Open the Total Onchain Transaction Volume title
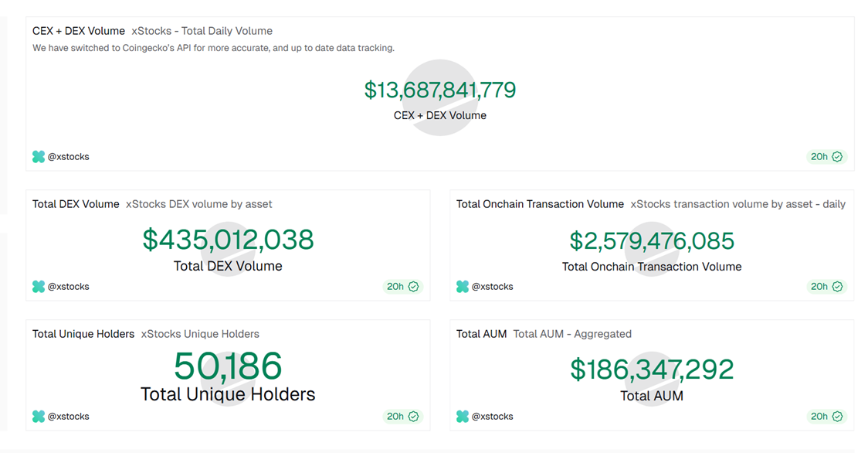The height and width of the screenshot is (453, 868). tap(540, 205)
